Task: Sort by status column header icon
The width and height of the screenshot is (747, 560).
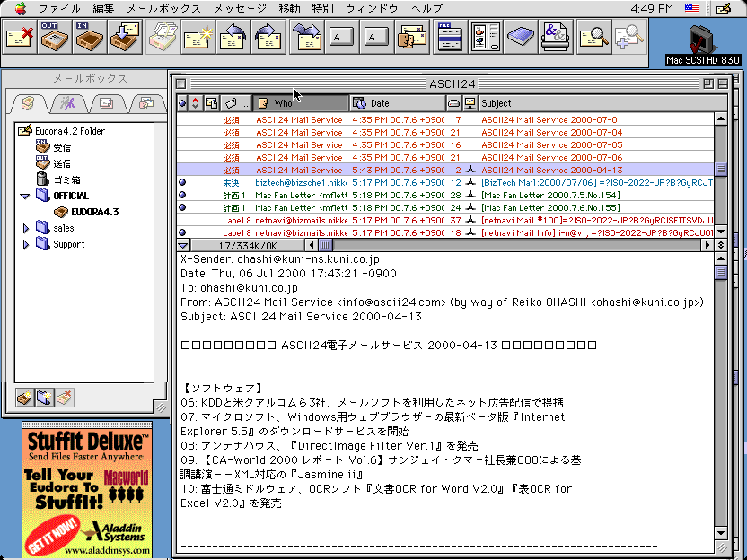Action: [x=182, y=103]
